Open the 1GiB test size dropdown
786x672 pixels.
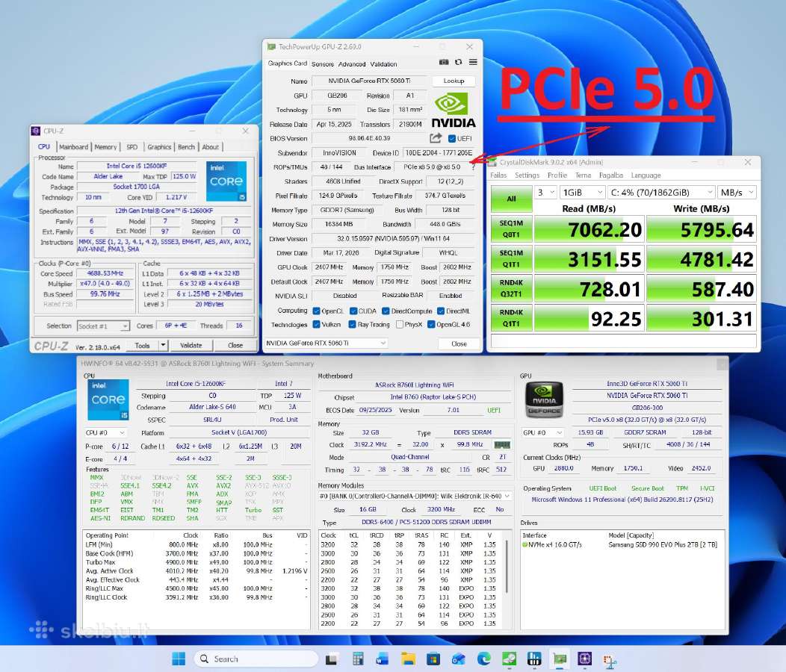[583, 193]
